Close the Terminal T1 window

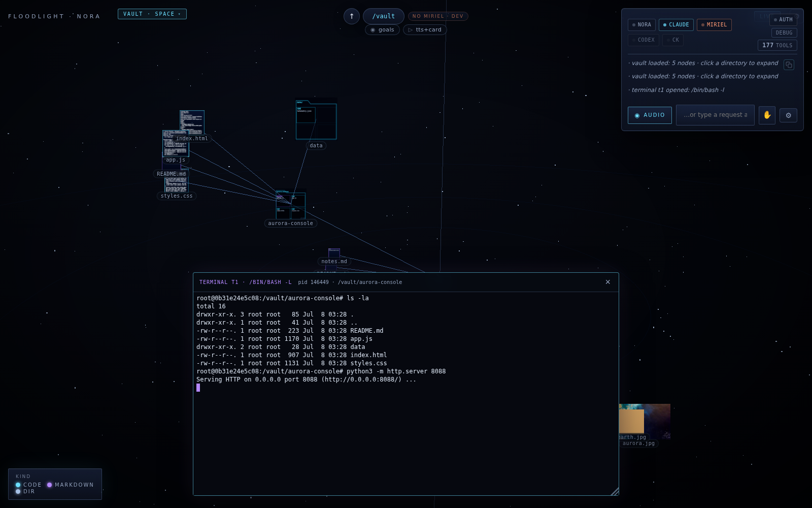(607, 282)
